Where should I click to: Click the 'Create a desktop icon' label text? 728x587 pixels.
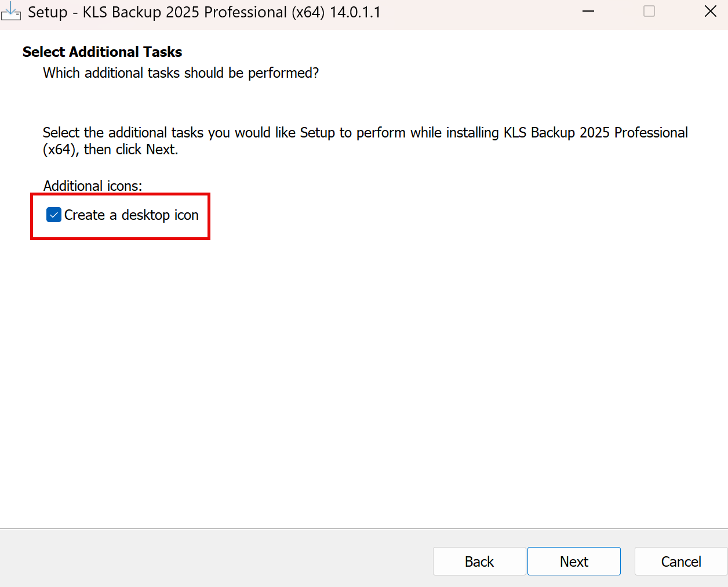tap(131, 215)
